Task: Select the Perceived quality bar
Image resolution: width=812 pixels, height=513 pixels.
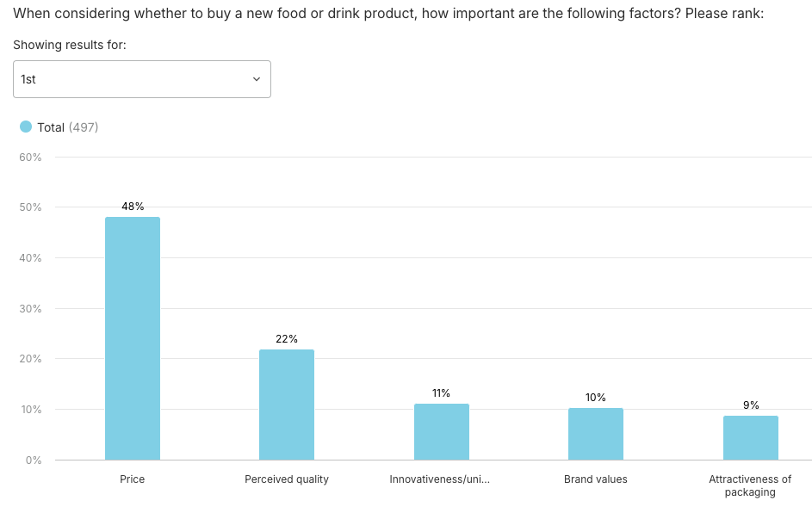Action: click(286, 405)
